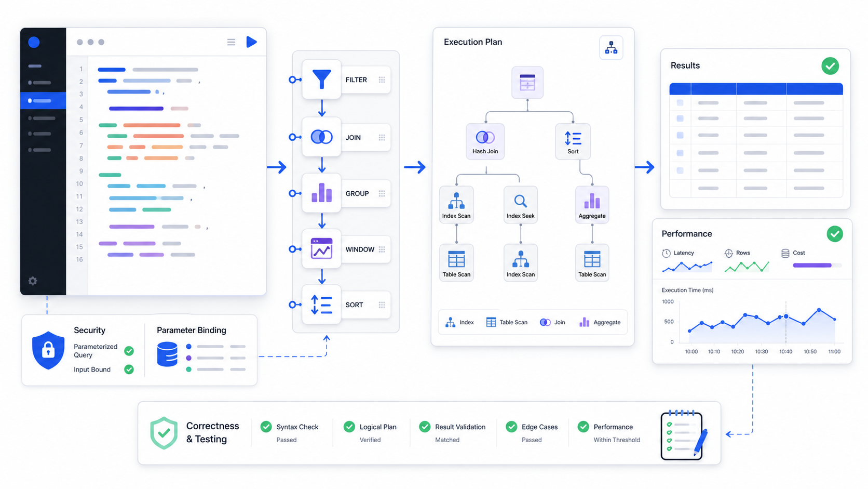This screenshot has width=868, height=489.
Task: Click the blue circle logo in sidebar
Action: point(34,42)
